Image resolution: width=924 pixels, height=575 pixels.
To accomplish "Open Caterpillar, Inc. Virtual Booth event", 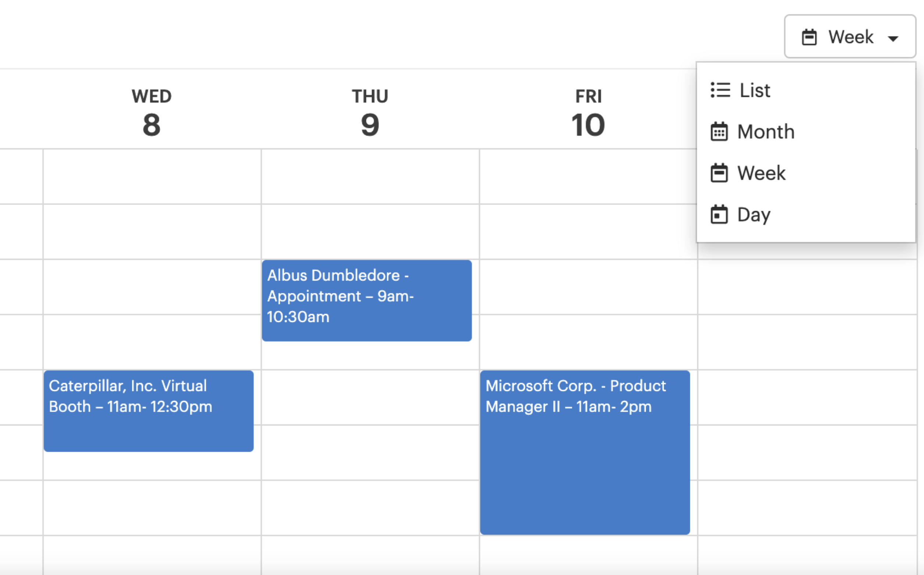I will (x=148, y=411).
